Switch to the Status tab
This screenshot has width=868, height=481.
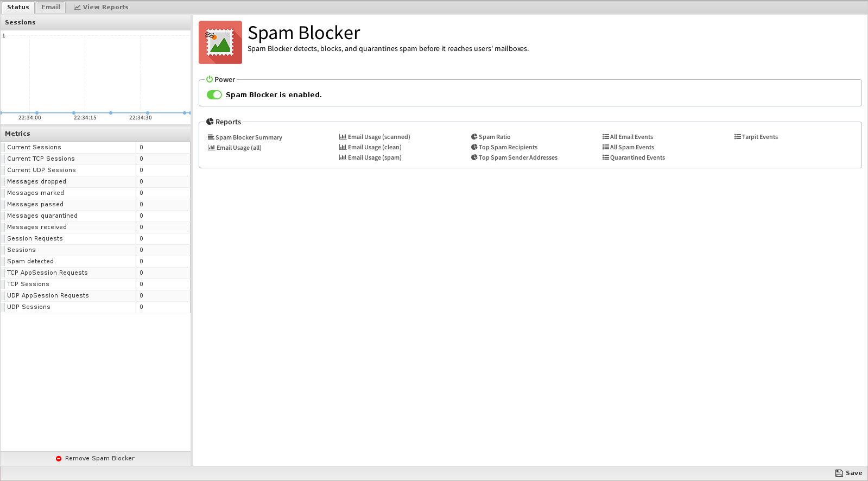coord(18,7)
